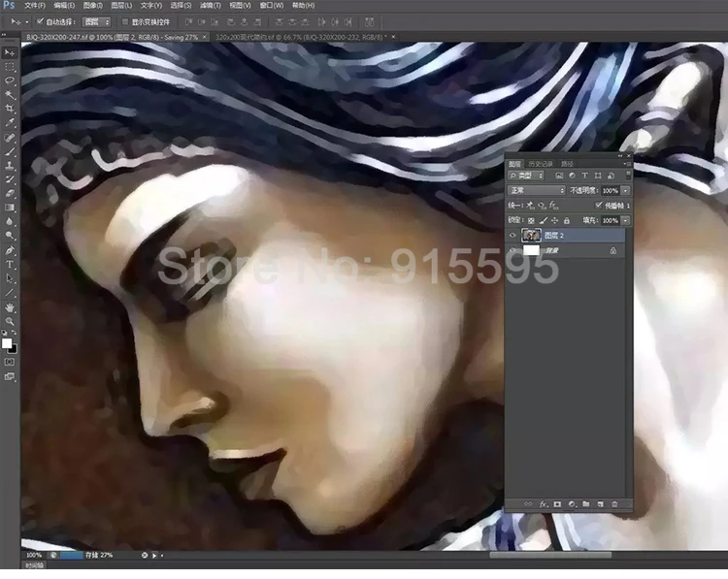Select the 背景 background layer thumbnail
The height and width of the screenshot is (579, 728).
pos(531,250)
